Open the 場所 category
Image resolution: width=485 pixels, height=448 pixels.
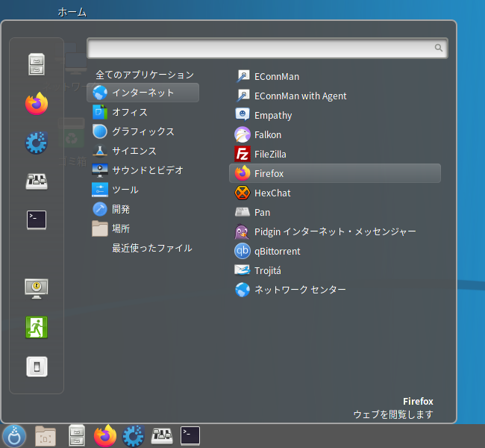(x=143, y=228)
